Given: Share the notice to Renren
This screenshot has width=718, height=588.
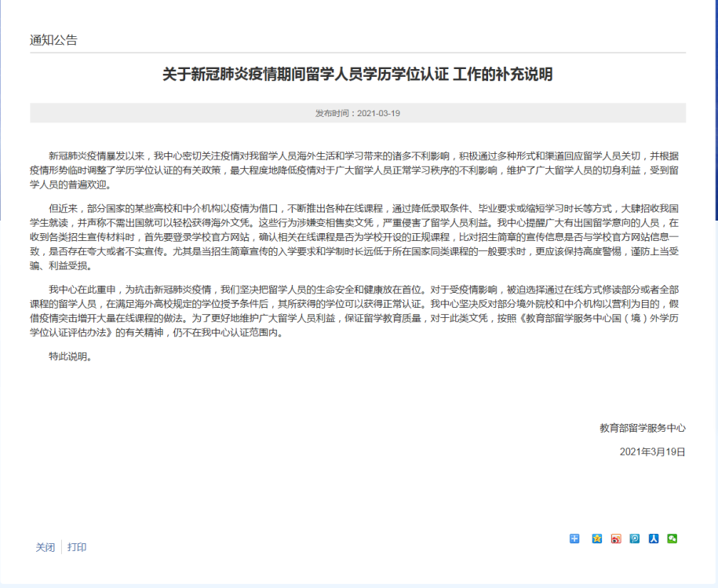Looking at the screenshot, I should click(x=654, y=539).
